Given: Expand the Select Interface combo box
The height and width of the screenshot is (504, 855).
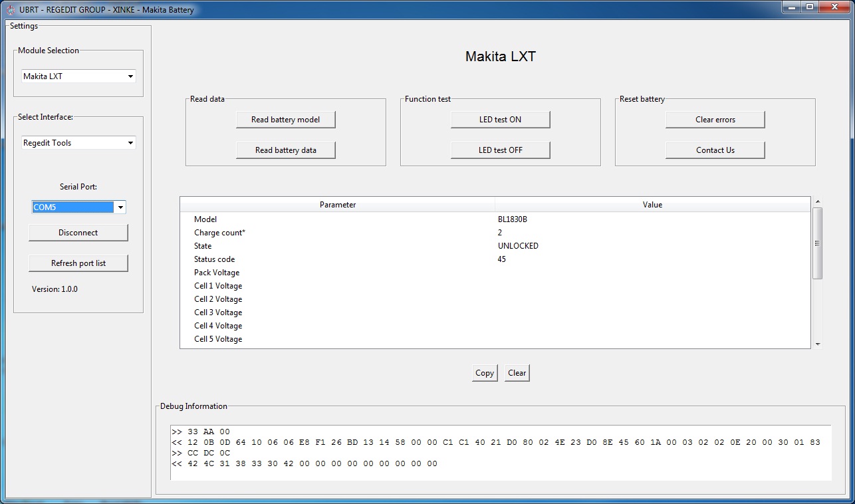Looking at the screenshot, I should tap(130, 143).
